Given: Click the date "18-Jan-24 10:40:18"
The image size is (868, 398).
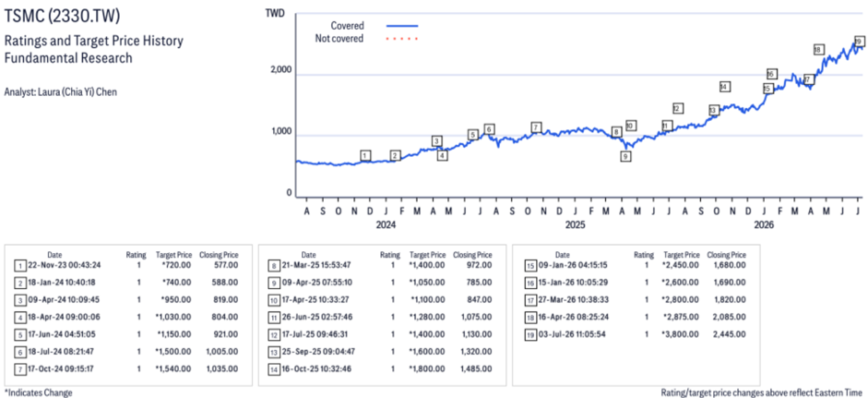Looking at the screenshot, I should click(60, 283).
